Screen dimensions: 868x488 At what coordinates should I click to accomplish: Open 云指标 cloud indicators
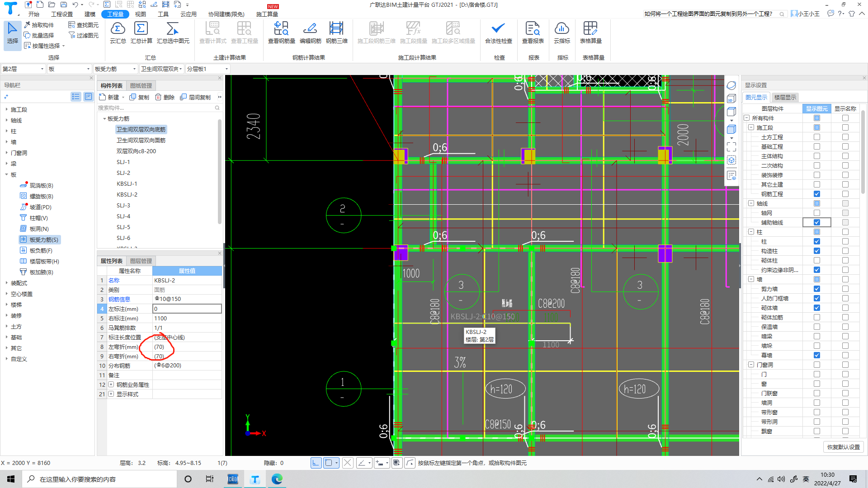tap(562, 33)
